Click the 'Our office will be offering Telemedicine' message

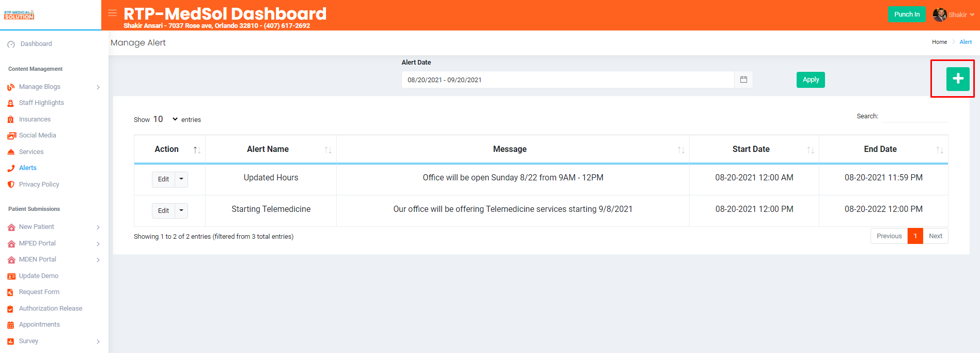(513, 209)
